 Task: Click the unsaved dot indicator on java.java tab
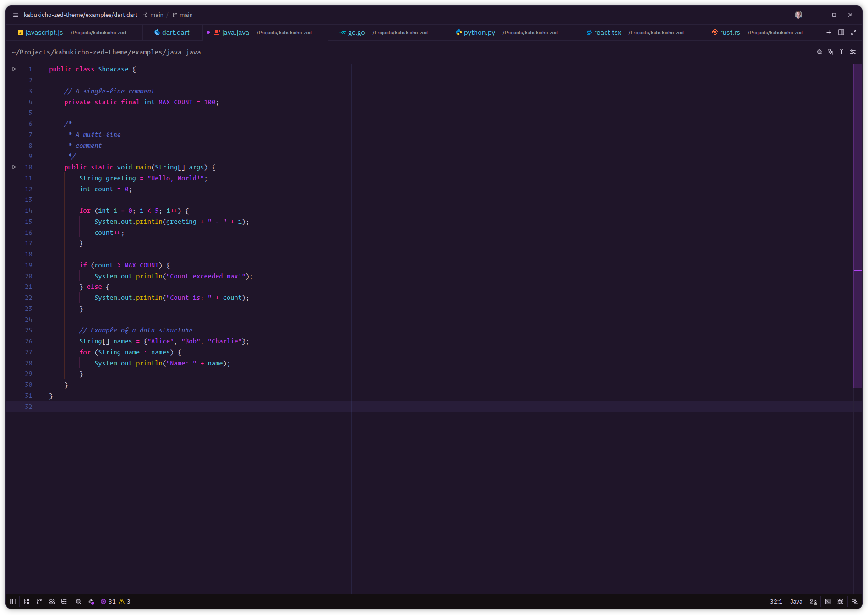(x=208, y=33)
